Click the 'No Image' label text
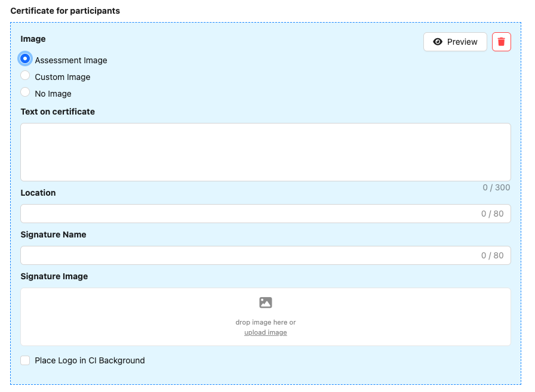This screenshot has width=535, height=392. tap(53, 94)
